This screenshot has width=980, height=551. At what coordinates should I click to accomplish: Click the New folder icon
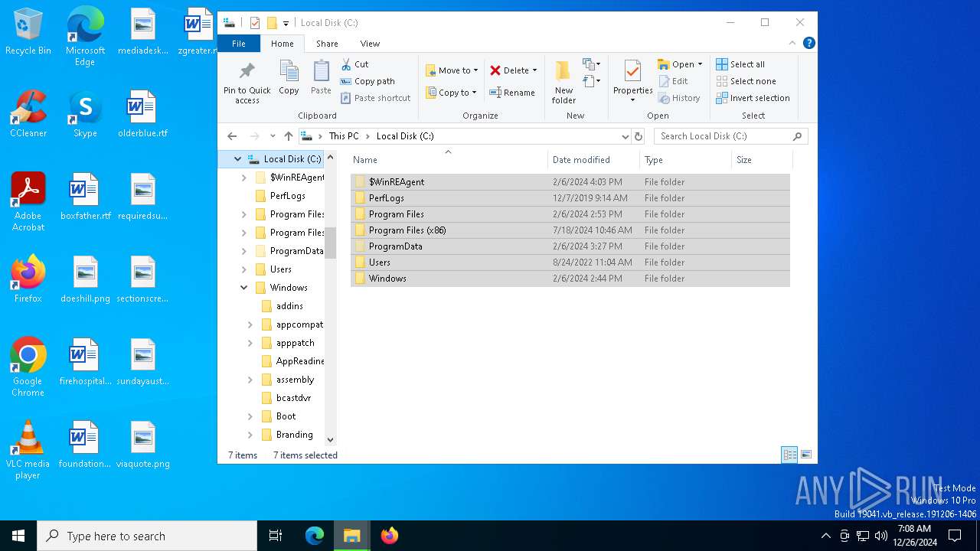coord(563,71)
